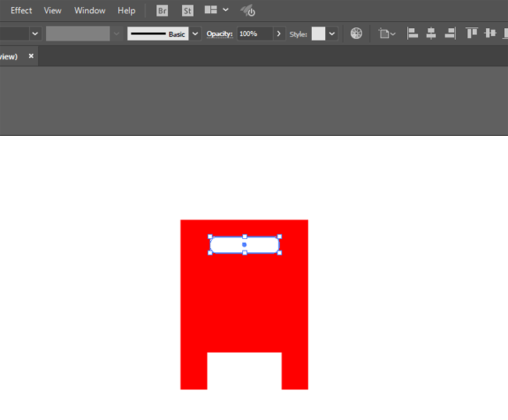The height and width of the screenshot is (420, 508).
Task: Click the center point of rounded rectangle
Action: pyautogui.click(x=245, y=245)
